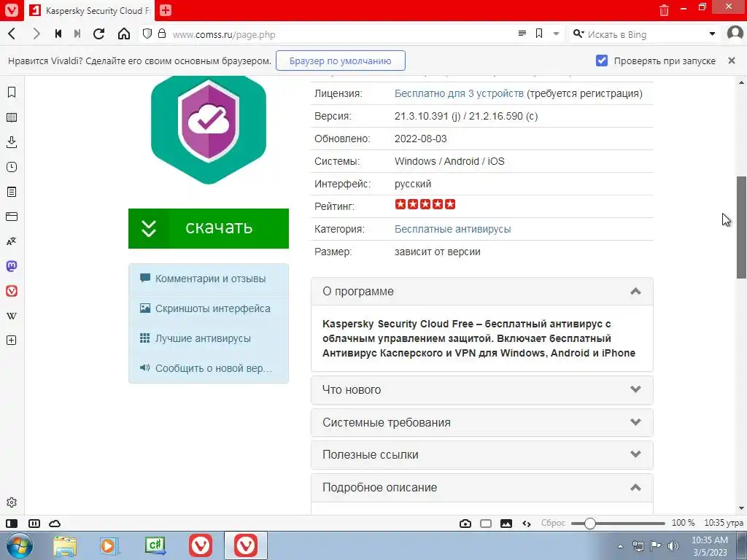Open sync cloud status icon
The image size is (747, 560).
tap(55, 524)
